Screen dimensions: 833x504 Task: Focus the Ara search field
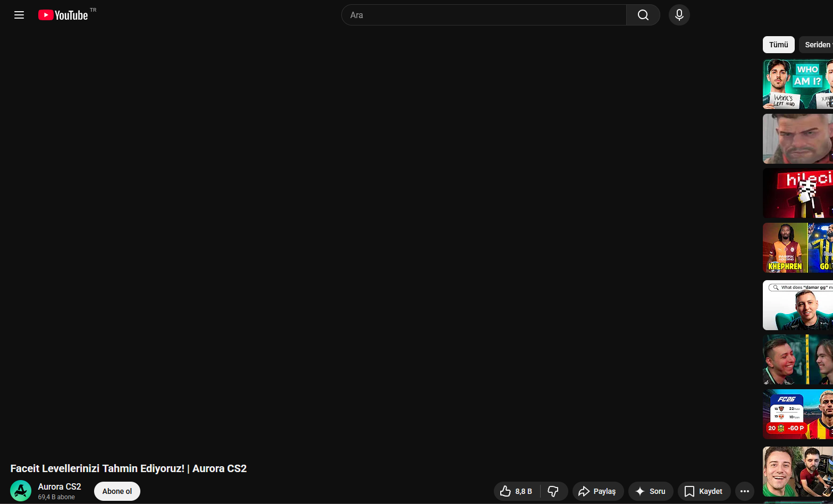[484, 15]
